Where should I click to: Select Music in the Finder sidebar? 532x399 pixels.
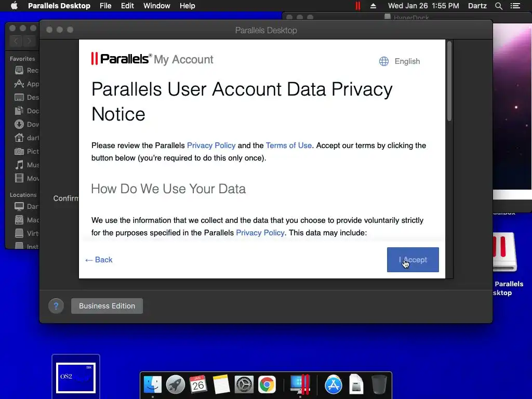tap(26, 165)
